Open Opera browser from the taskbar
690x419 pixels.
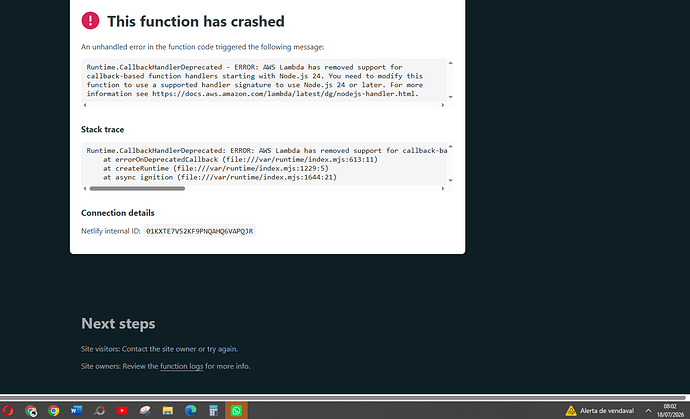[x=8, y=411]
